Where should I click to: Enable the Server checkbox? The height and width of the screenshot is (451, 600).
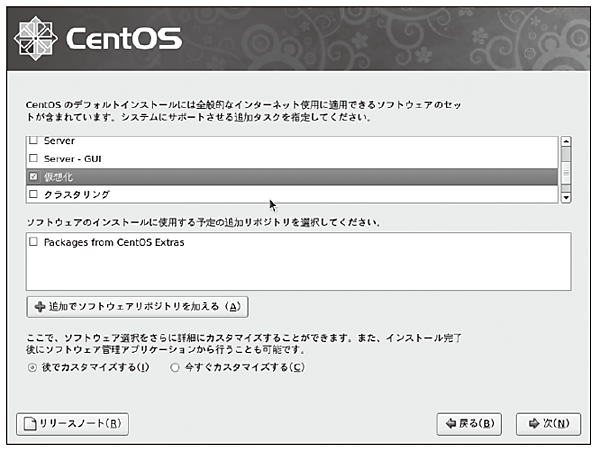pos(33,141)
